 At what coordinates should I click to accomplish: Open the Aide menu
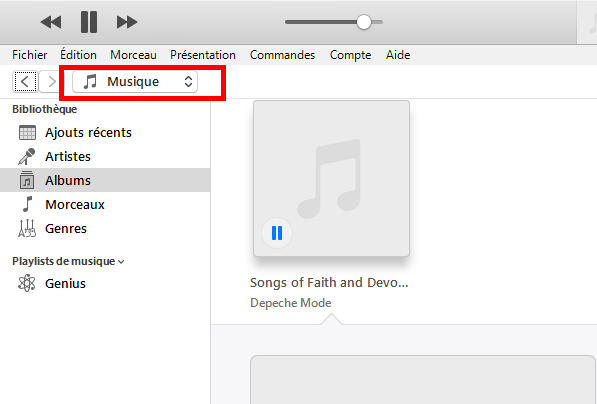(x=398, y=55)
